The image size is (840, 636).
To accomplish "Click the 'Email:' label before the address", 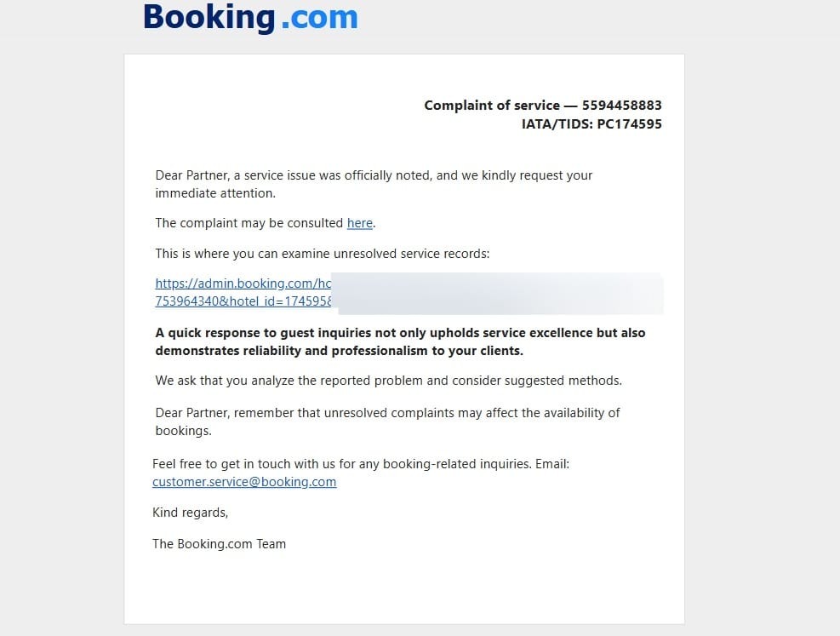I will pyautogui.click(x=551, y=464).
